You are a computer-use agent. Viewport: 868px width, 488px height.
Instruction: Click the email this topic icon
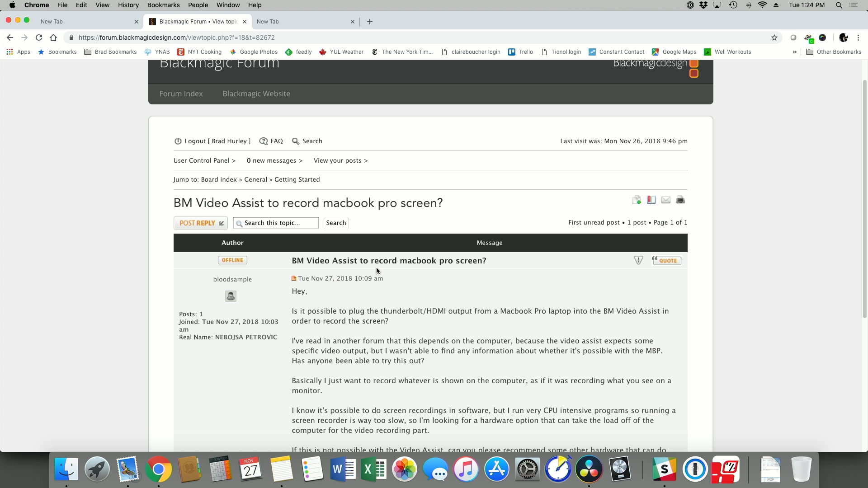[666, 200]
